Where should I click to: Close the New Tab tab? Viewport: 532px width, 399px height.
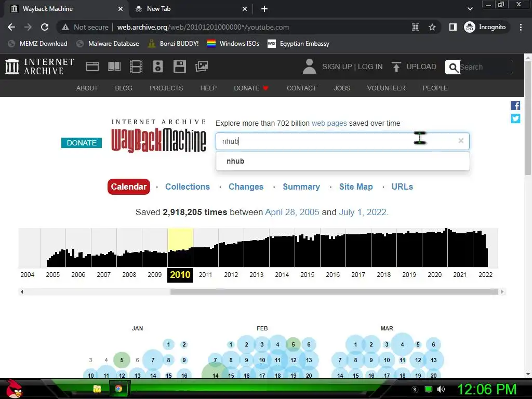245,9
